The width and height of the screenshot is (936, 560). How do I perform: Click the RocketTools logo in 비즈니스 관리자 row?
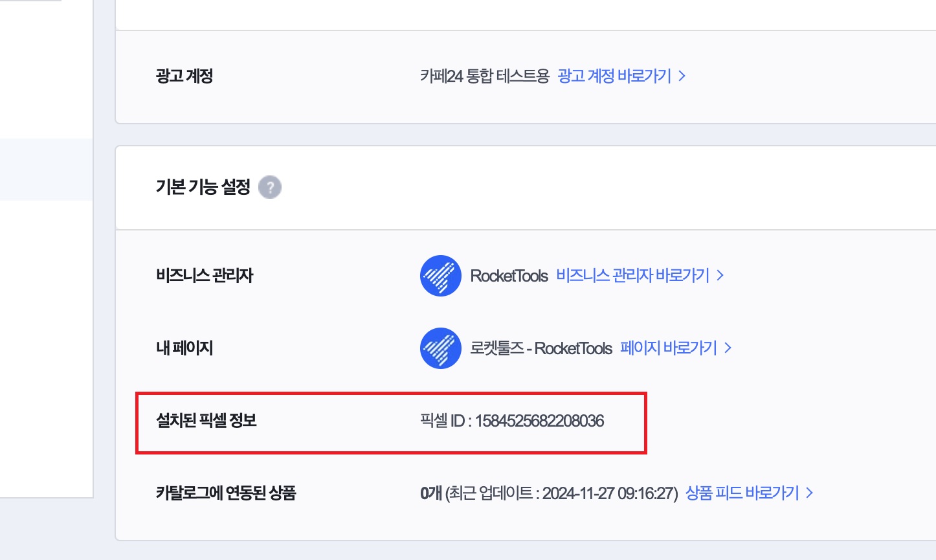point(441,275)
